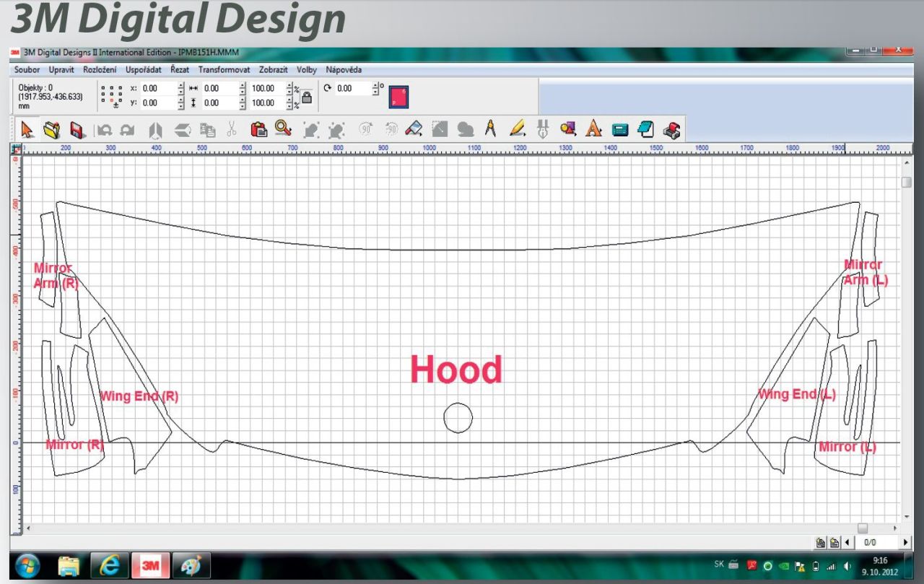The height and width of the screenshot is (584, 924).
Task: Click the y position input field
Action: click(x=158, y=103)
